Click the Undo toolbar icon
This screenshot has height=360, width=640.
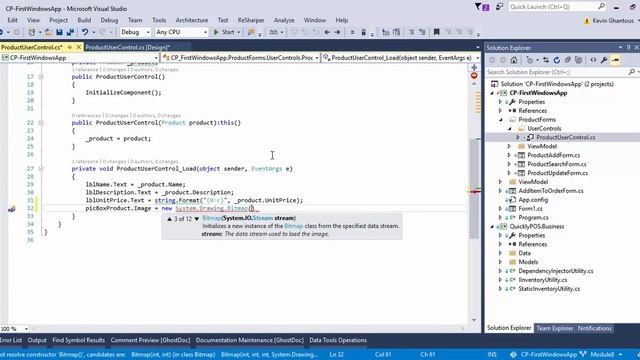pyautogui.click(x=84, y=32)
